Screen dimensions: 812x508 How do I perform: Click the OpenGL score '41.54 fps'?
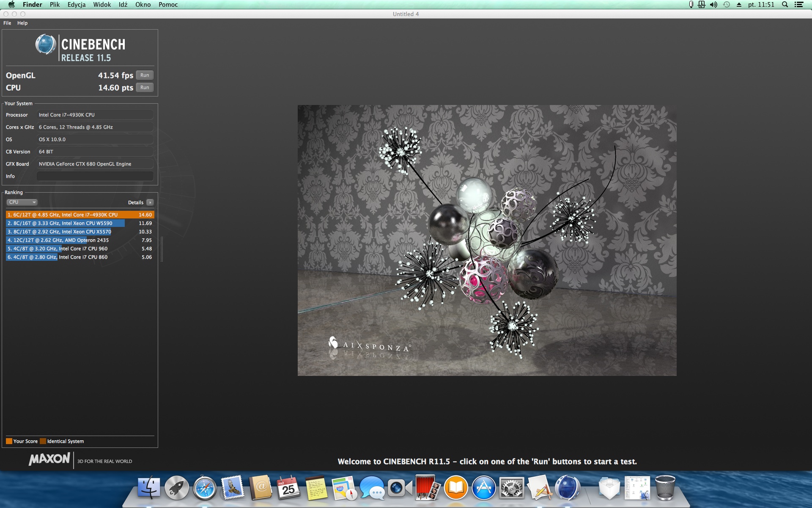pyautogui.click(x=115, y=75)
